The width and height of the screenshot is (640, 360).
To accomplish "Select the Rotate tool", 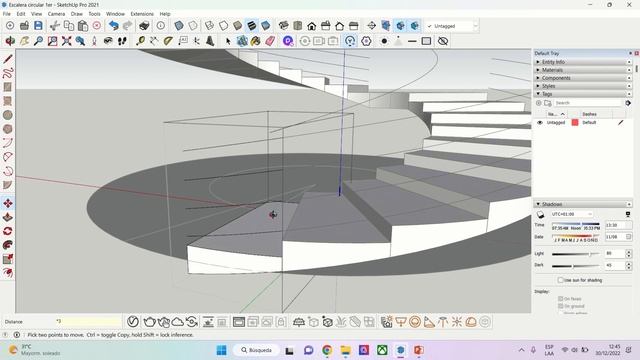I will click(x=8, y=231).
